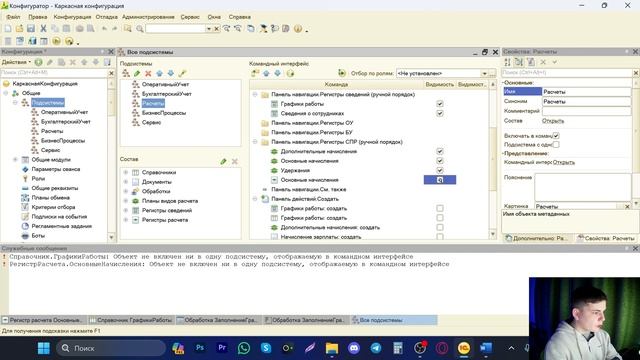Add new subsystem in Подсистемы toolbar
The image size is (640, 360).
click(126, 73)
